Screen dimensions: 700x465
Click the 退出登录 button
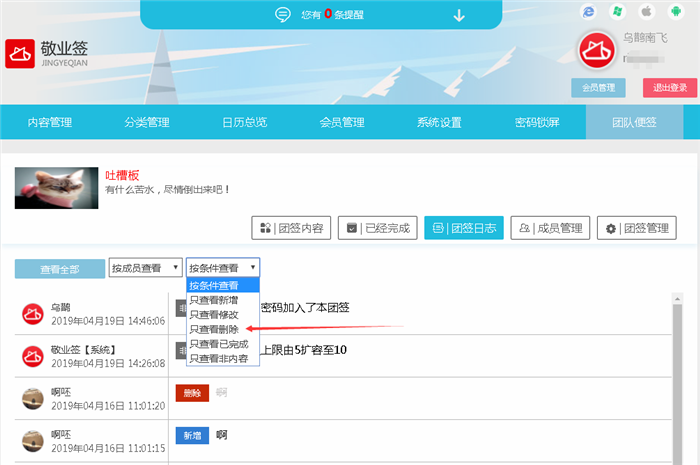click(669, 88)
